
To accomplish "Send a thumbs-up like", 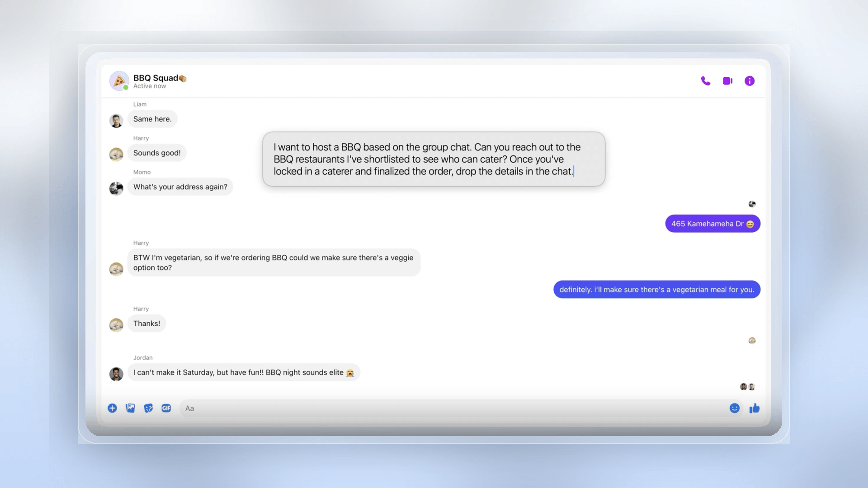I will pyautogui.click(x=755, y=408).
